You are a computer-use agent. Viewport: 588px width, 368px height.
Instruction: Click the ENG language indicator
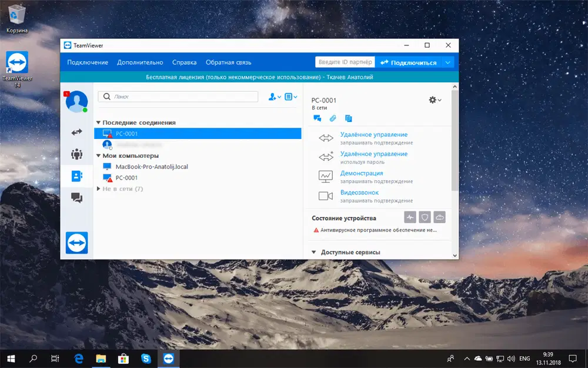coord(524,359)
